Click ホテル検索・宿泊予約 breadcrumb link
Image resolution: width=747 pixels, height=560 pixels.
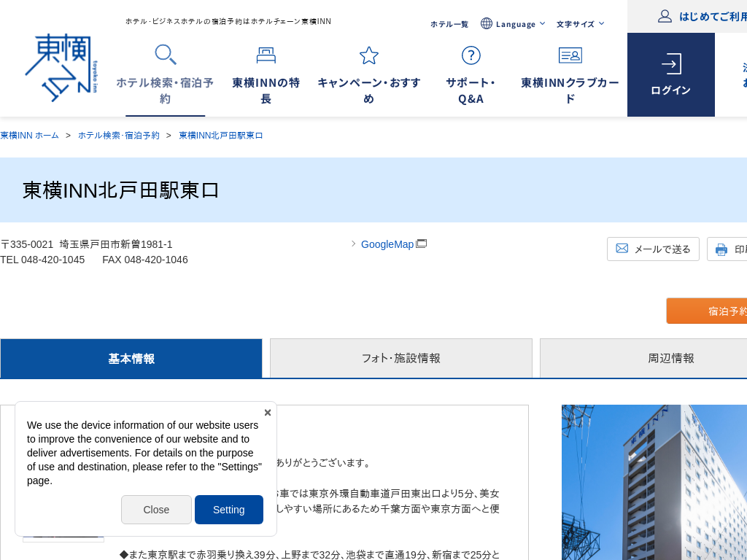(x=119, y=135)
